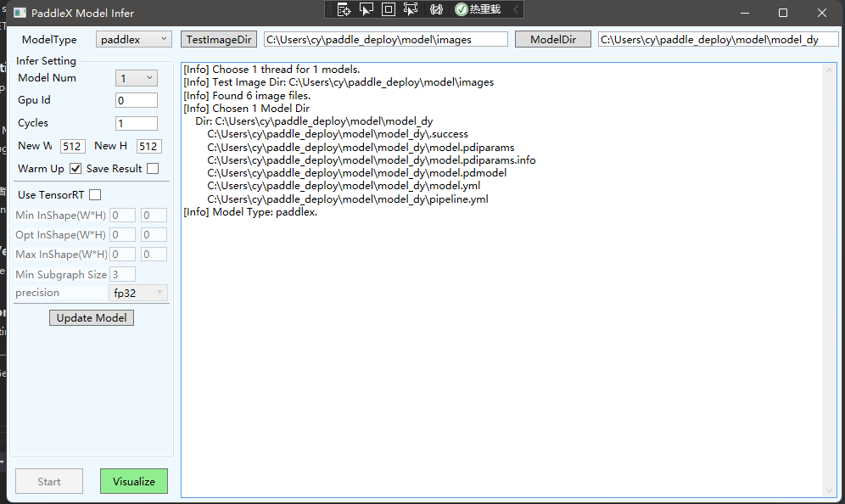
Task: Click the log line ending '.success'
Action: pyautogui.click(x=338, y=134)
